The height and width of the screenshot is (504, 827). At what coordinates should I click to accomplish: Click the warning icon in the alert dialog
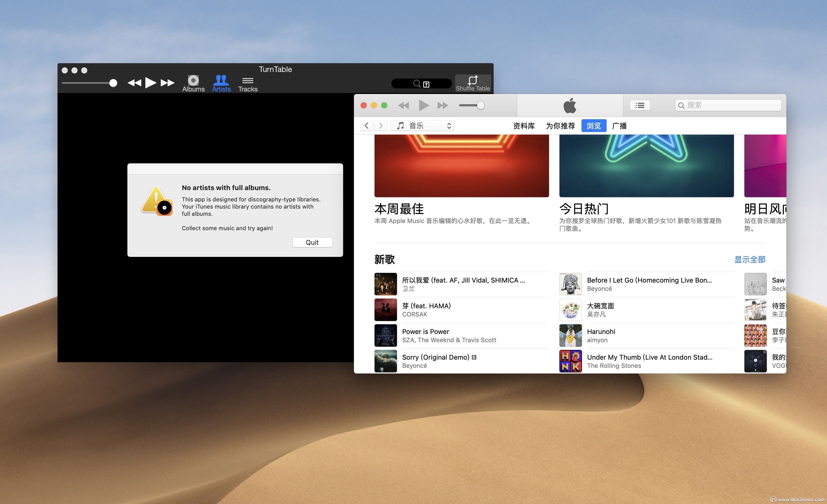pos(157,201)
